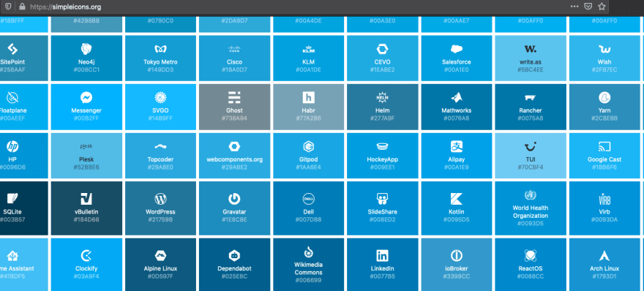Screen dimensions: 644x291
Task: Click the Gitpod cube icon
Action: click(x=308, y=146)
